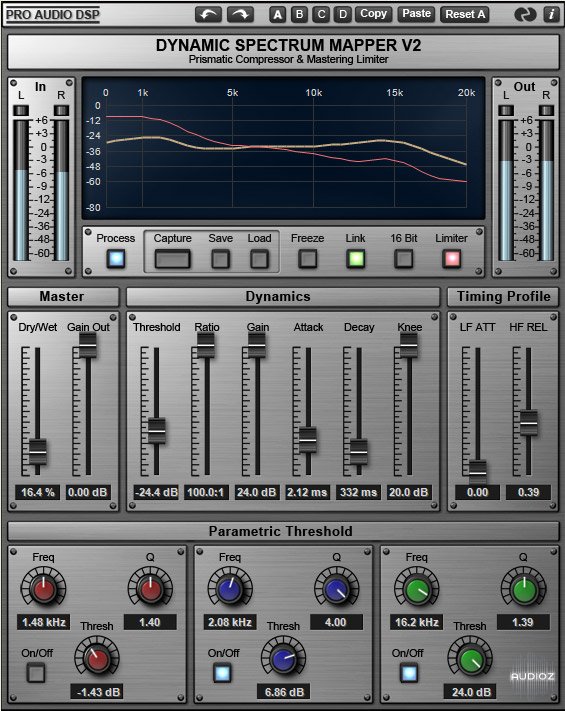Screen dimensions: 565x711
Task: Click the Reset A button
Action: (465, 15)
